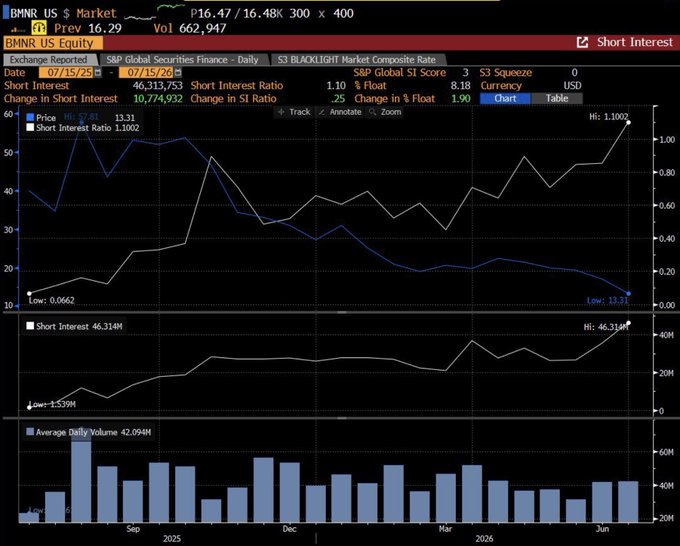Viewport: 680px width, 546px height.
Task: Click the intraday price sparkline in the header
Action: [154, 13]
